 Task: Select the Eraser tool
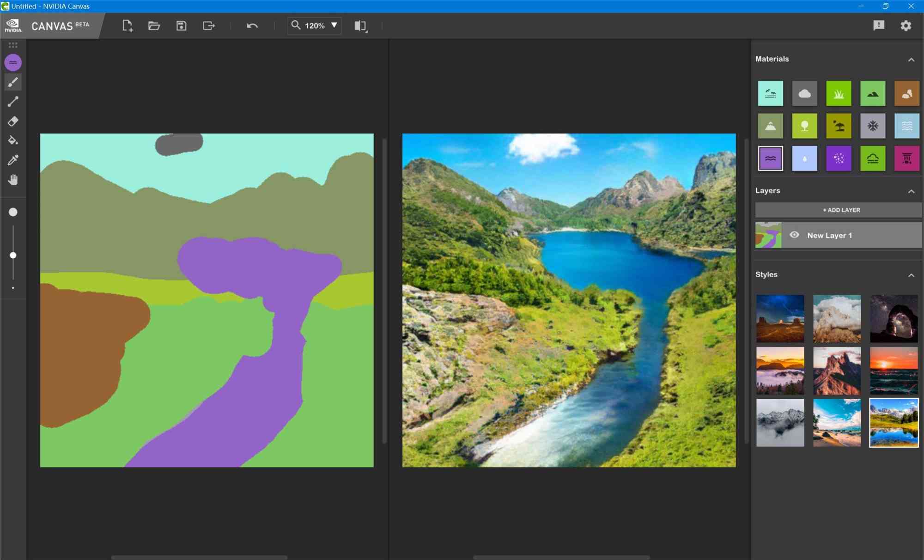click(13, 121)
